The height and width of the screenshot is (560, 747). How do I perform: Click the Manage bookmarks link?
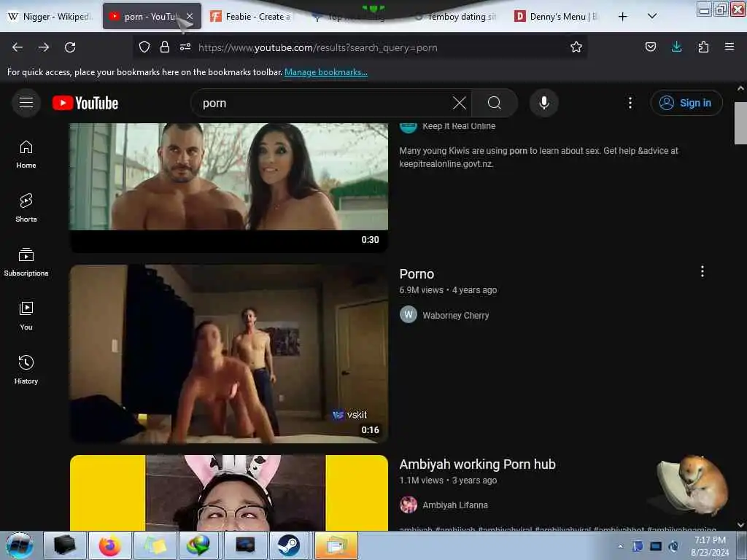point(326,72)
